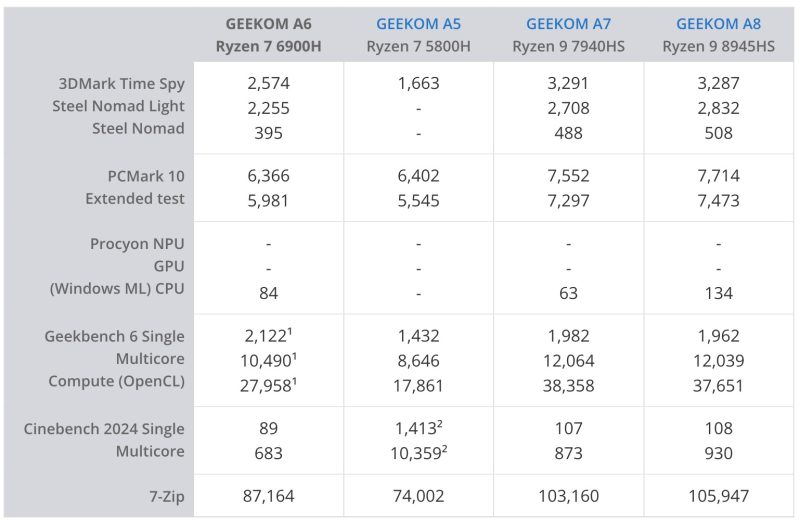
Task: Click the 105,947 7-Zip score
Action: pyautogui.click(x=718, y=494)
